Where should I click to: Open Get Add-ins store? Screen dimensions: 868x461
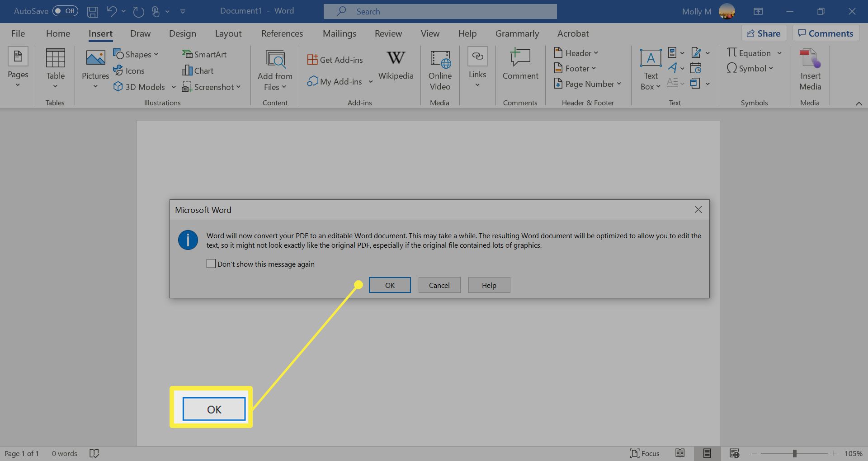coord(335,60)
